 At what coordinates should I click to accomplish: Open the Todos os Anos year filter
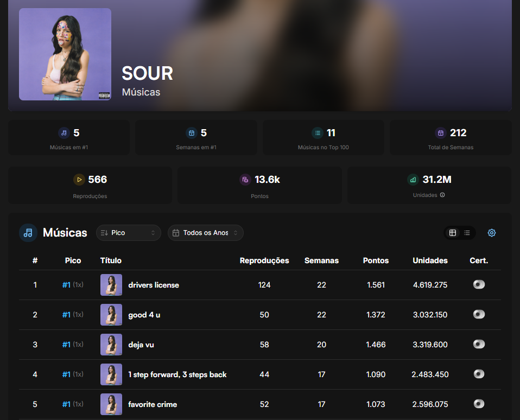206,233
